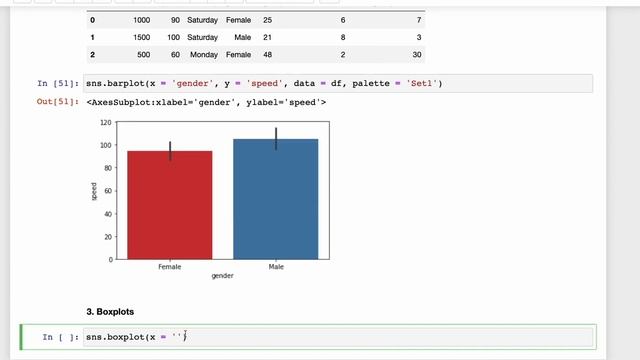The image size is (640, 360).
Task: Click speed value '90' in row 0
Action: point(176,20)
